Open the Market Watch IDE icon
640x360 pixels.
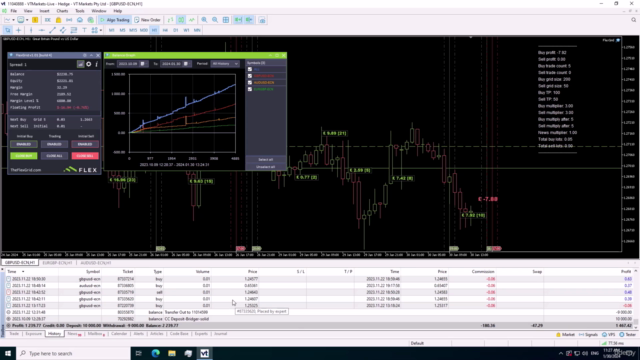point(48,20)
